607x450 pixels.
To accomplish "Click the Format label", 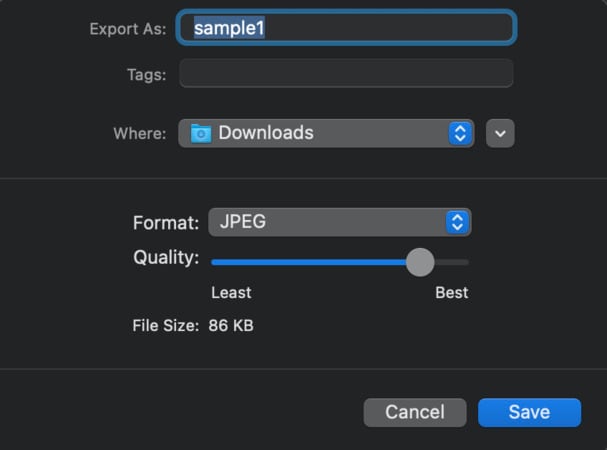I will (166, 223).
